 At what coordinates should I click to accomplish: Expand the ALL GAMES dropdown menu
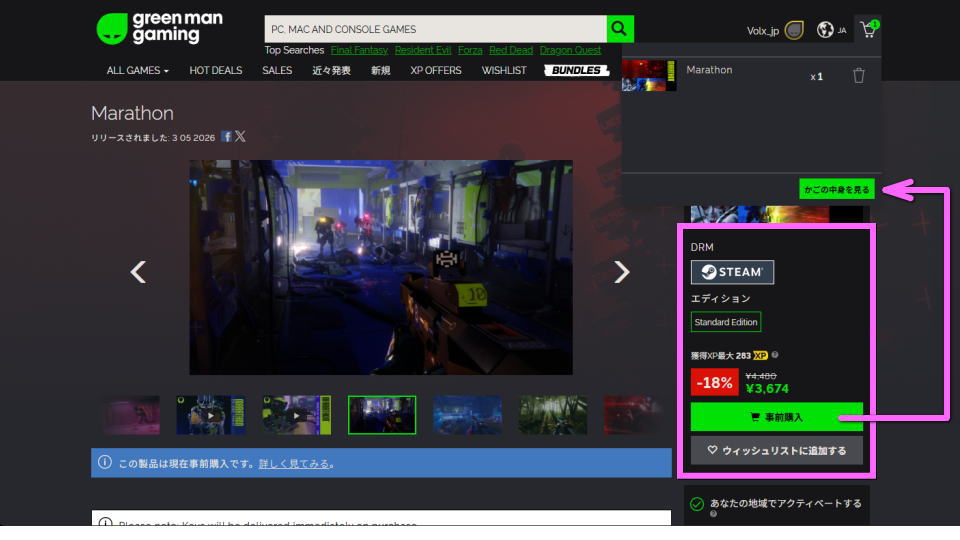tap(137, 70)
